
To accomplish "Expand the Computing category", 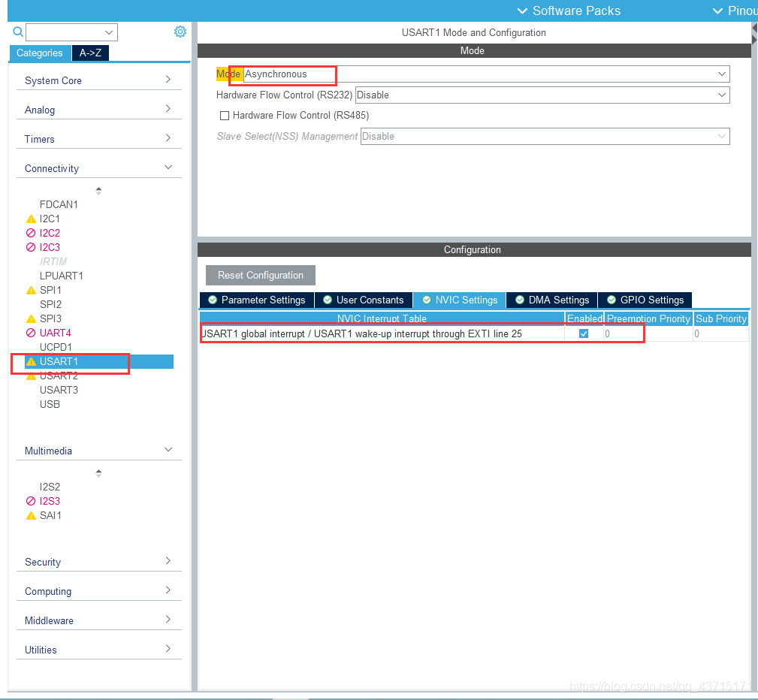I will (x=99, y=591).
